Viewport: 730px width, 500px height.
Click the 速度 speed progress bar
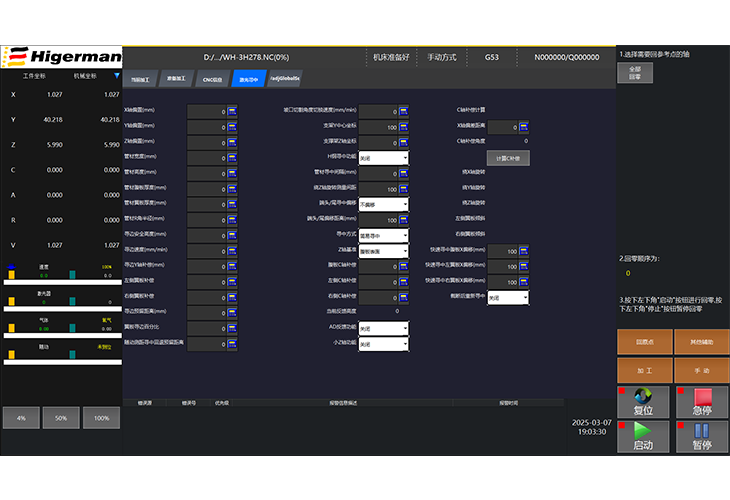pos(60,283)
